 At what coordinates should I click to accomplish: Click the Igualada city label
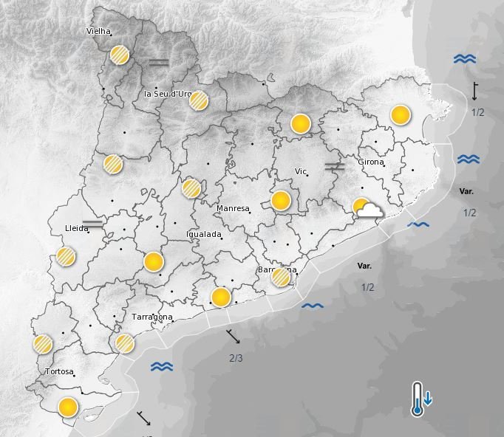point(204,235)
